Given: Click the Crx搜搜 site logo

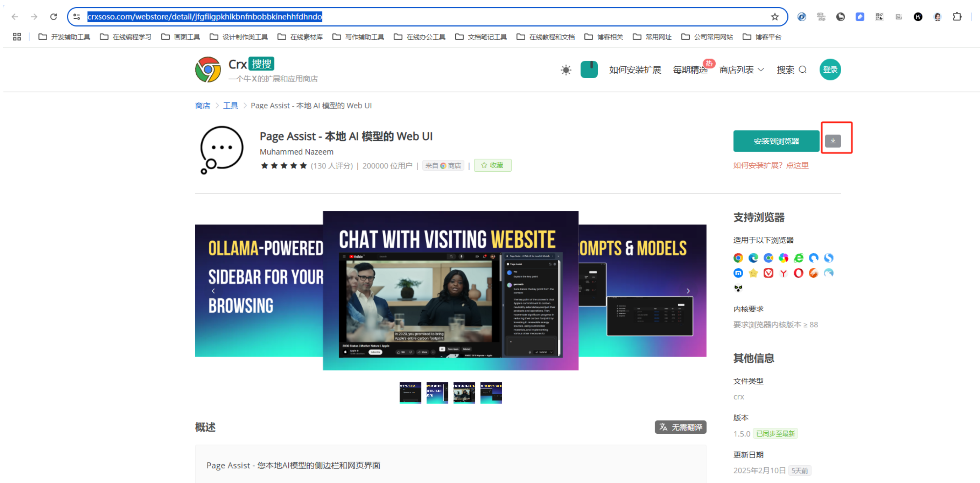Looking at the screenshot, I should (208, 70).
